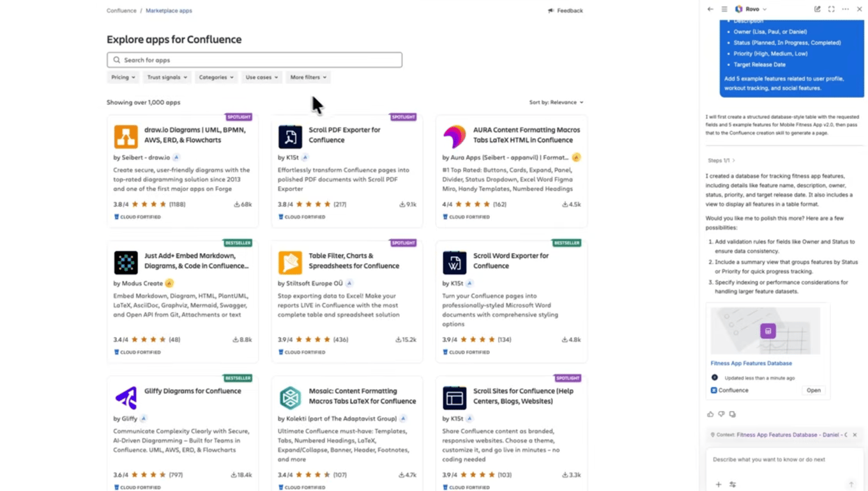Viewport: 868px width, 491px height.
Task: Click the Confluence source label in Rovo card
Action: pyautogui.click(x=729, y=391)
